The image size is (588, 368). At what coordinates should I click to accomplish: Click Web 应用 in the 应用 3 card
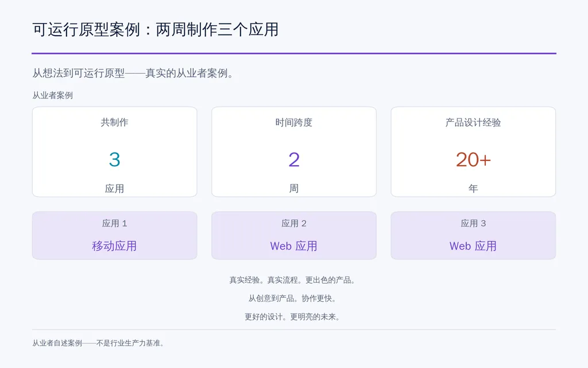pyautogui.click(x=473, y=246)
